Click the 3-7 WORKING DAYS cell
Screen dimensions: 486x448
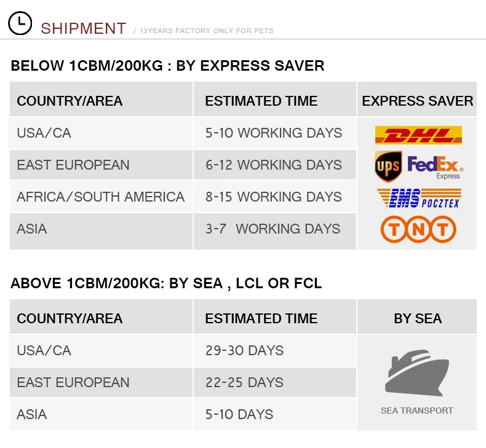[273, 229]
